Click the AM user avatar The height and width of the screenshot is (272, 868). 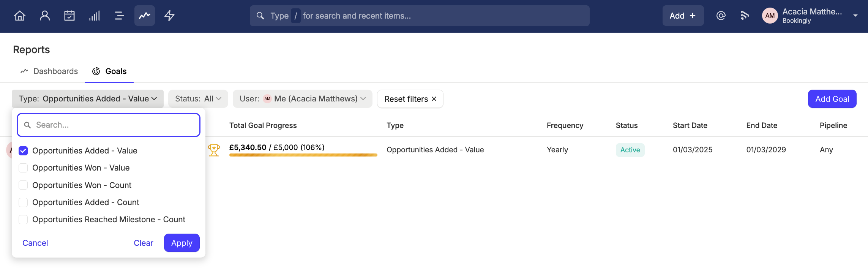[x=770, y=16]
